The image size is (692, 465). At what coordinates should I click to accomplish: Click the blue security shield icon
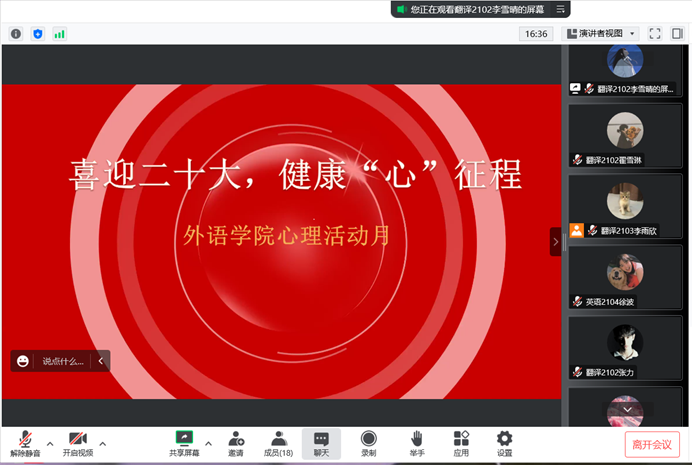[x=38, y=33]
